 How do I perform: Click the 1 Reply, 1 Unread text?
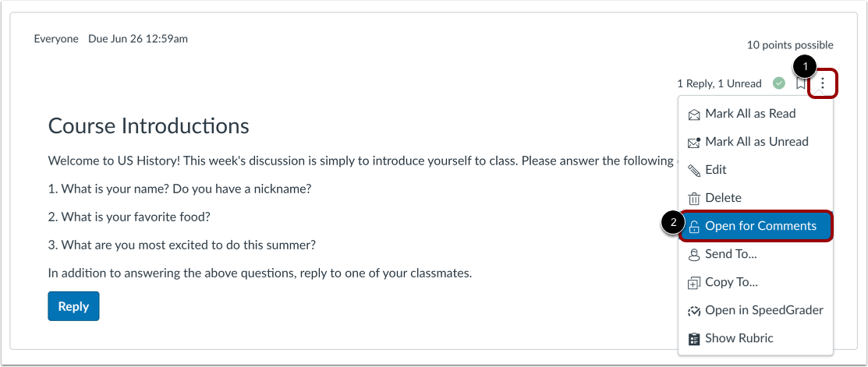pyautogui.click(x=719, y=84)
